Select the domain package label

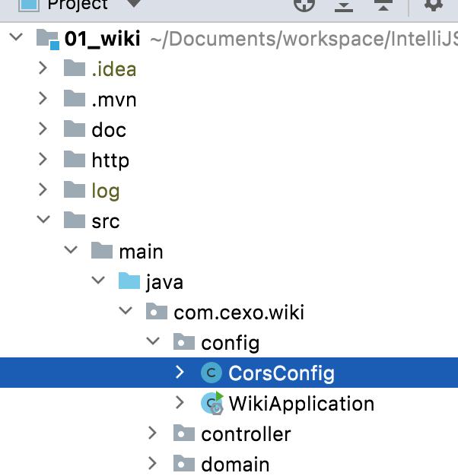click(x=235, y=464)
